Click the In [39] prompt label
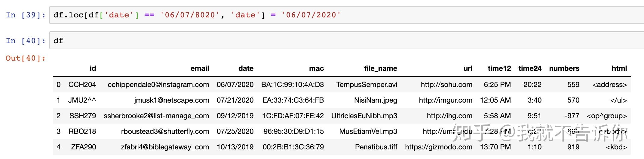The height and width of the screenshot is (159, 644). pos(26,15)
